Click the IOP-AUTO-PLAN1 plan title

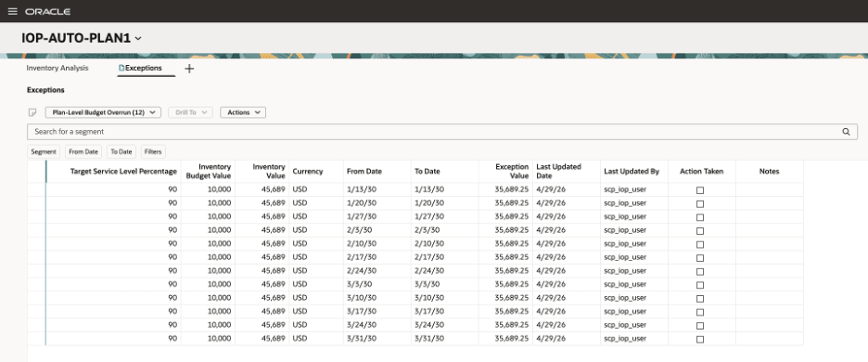tap(76, 38)
